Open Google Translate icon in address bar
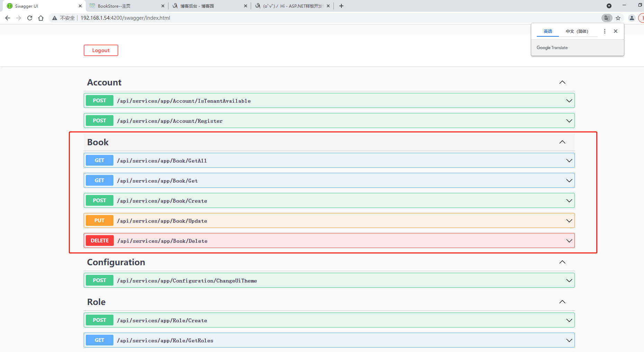The height and width of the screenshot is (352, 644). click(607, 18)
